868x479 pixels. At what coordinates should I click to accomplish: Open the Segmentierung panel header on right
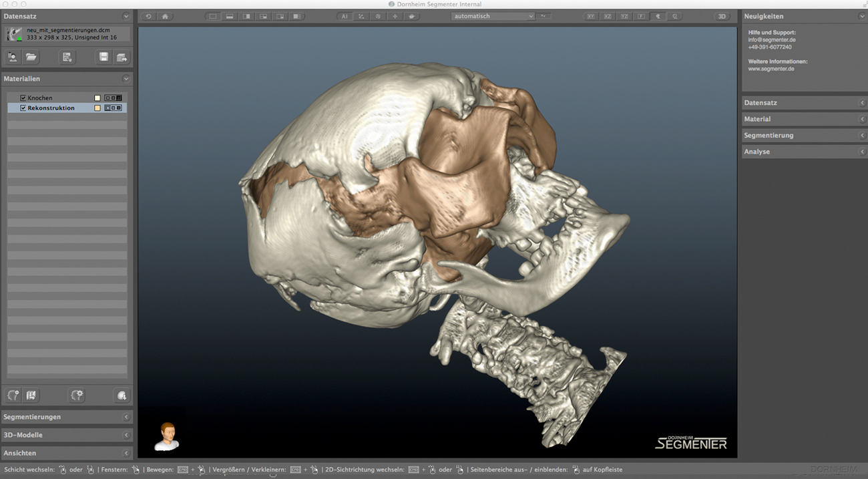pyautogui.click(x=804, y=136)
